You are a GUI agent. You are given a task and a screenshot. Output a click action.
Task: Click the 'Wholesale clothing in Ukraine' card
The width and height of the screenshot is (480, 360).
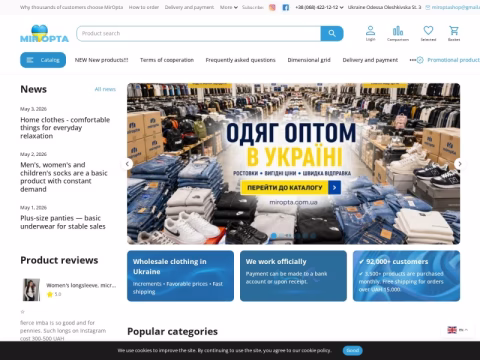pos(180,276)
